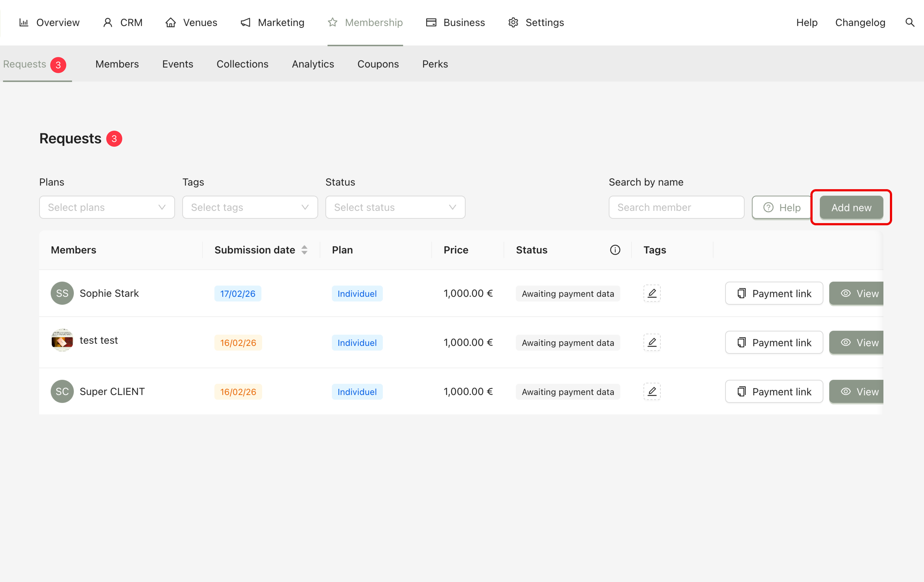This screenshot has width=924, height=582.
Task: Click the Status column info icon
Action: coord(615,250)
